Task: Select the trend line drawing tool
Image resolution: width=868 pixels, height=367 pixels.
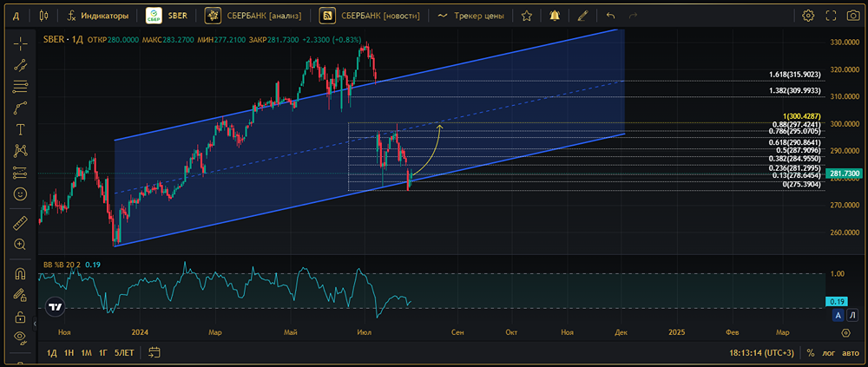Action: (19, 65)
